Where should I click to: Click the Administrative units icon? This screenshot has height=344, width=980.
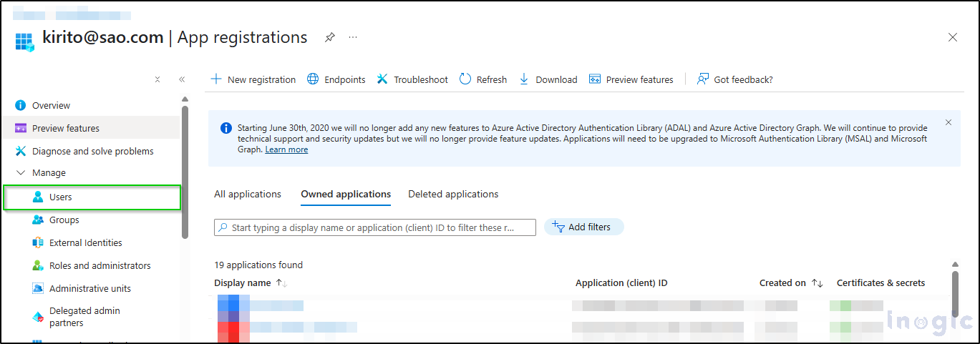[38, 288]
